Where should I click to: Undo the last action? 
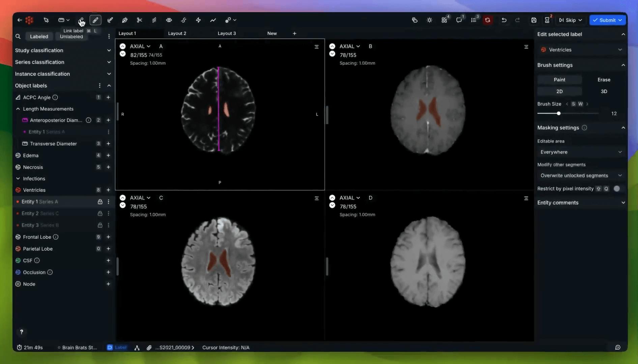504,20
